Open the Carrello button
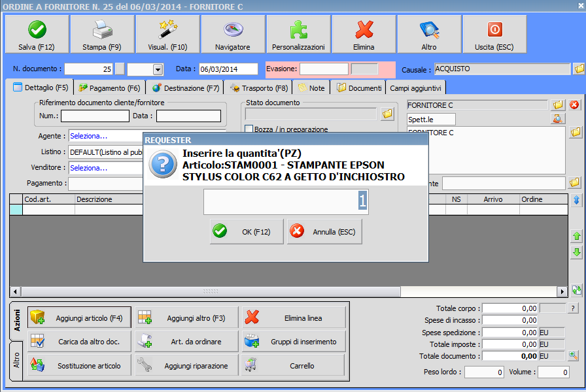586x392 pixels. [294, 365]
